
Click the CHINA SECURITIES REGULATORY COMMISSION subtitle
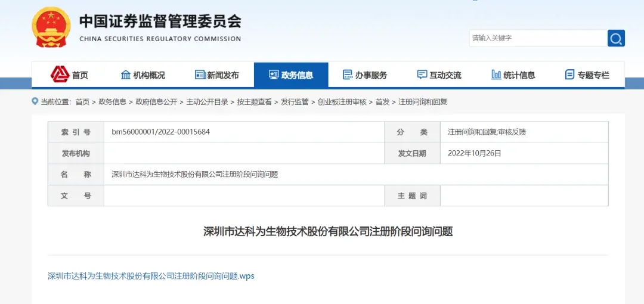160,39
